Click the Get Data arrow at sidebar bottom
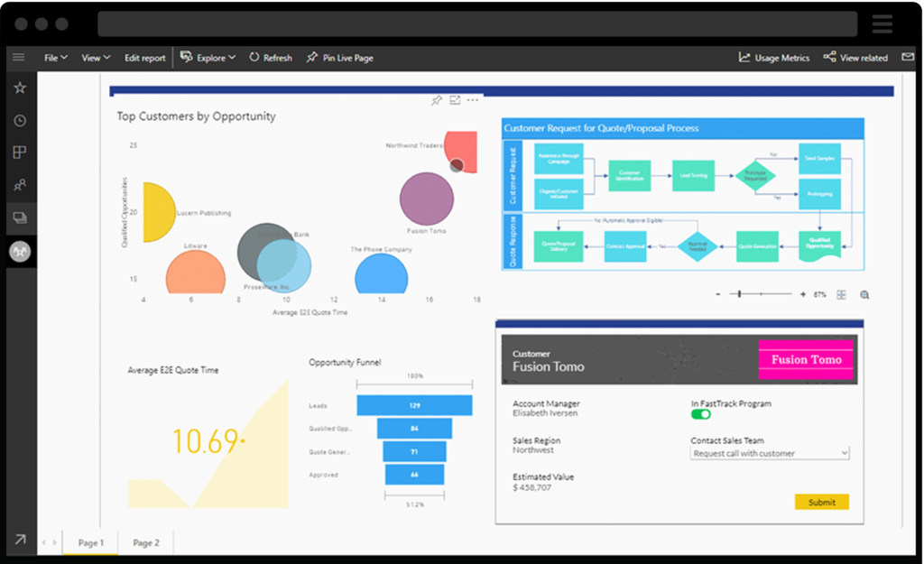The height and width of the screenshot is (564, 924). click(20, 540)
